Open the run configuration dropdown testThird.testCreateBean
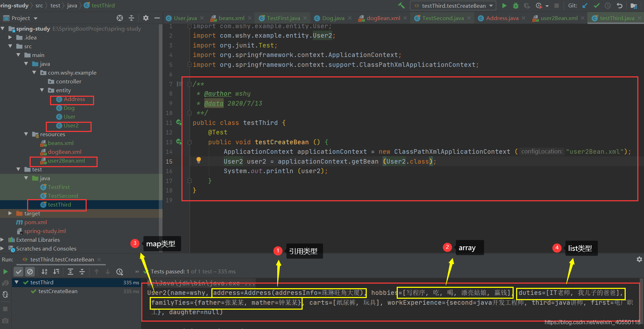 point(453,6)
